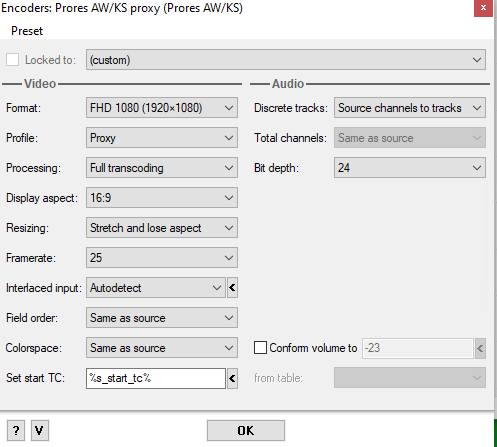Expand the Processing dropdown Full transcoding

162,168
